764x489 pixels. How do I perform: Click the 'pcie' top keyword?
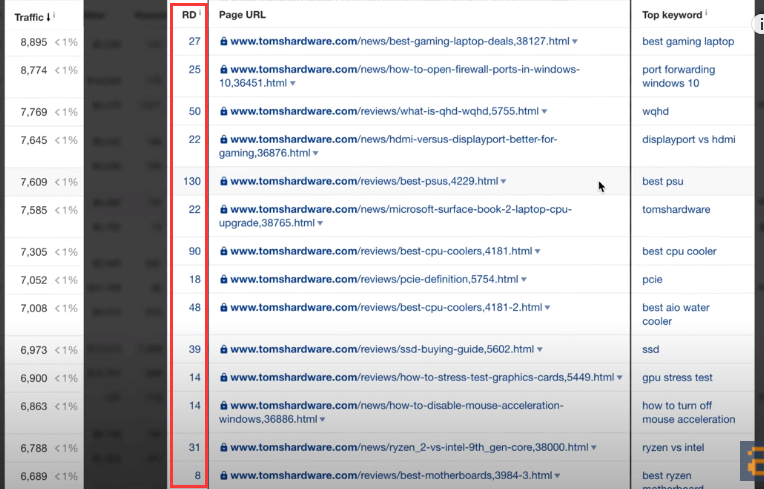click(x=652, y=280)
